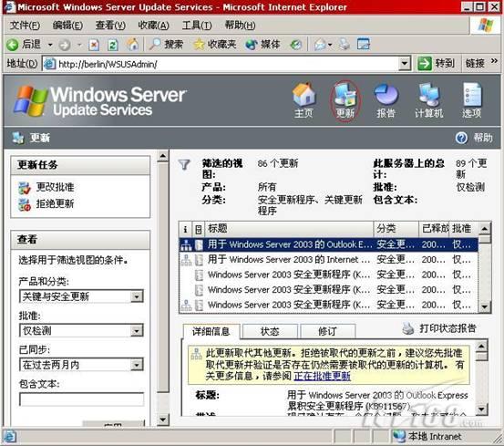Sort by the 批准 column header
Screen dimensions: 504x446
(464, 229)
